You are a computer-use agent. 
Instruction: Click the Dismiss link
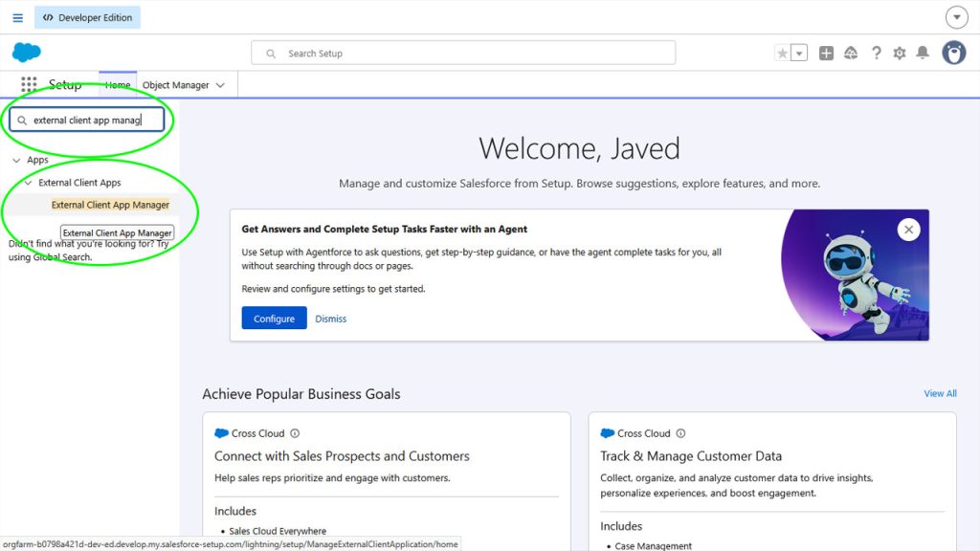(330, 319)
